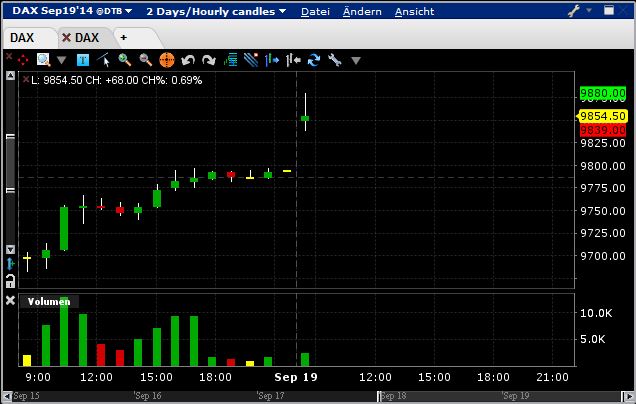Add a new chart tab with plus
Viewport: 636px width, 404px height.
124,38
